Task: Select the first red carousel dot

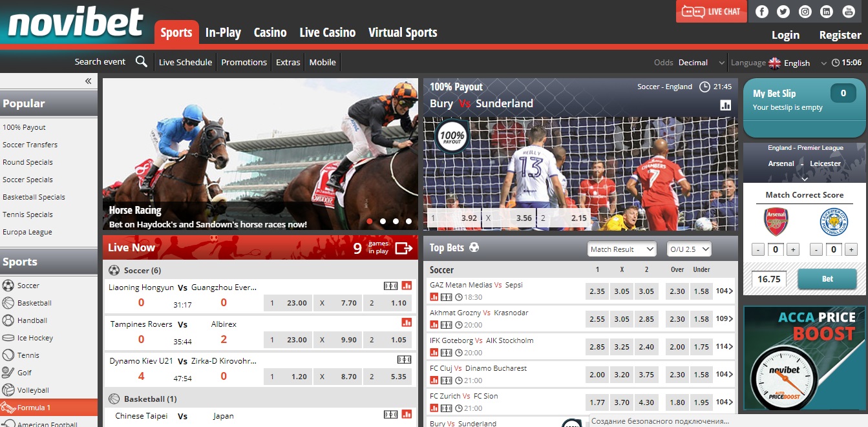Action: coord(370,221)
